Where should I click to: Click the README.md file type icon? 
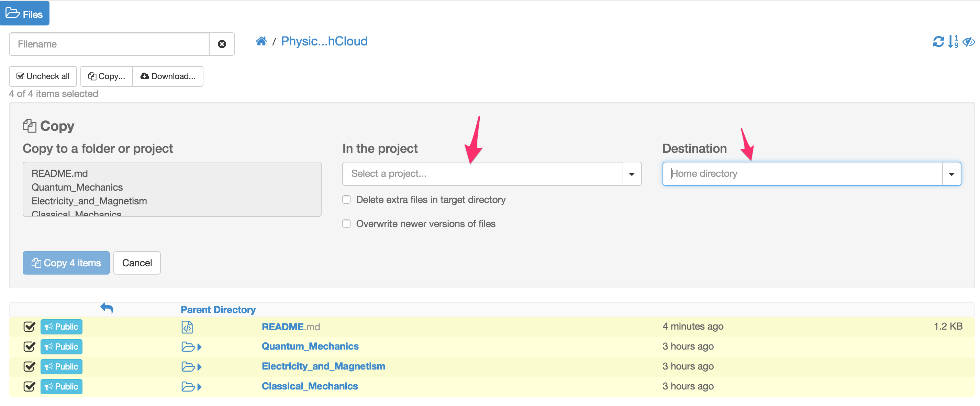tap(187, 327)
